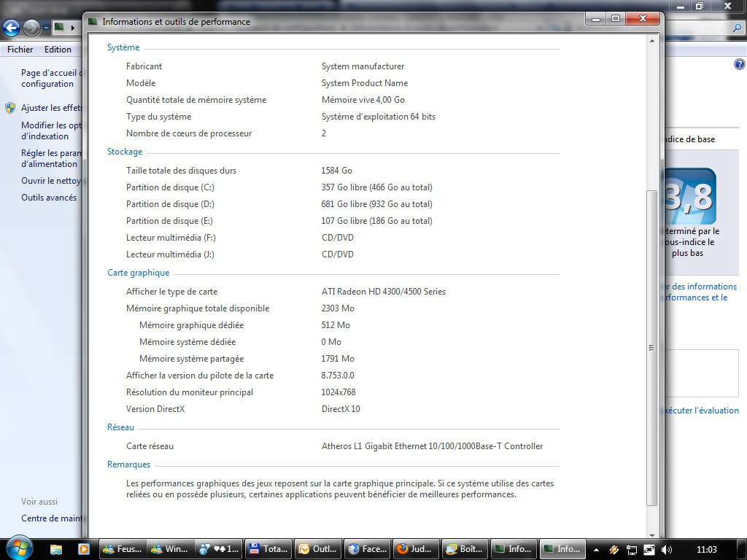Open Ouvrir le nettoyage link

tap(52, 181)
